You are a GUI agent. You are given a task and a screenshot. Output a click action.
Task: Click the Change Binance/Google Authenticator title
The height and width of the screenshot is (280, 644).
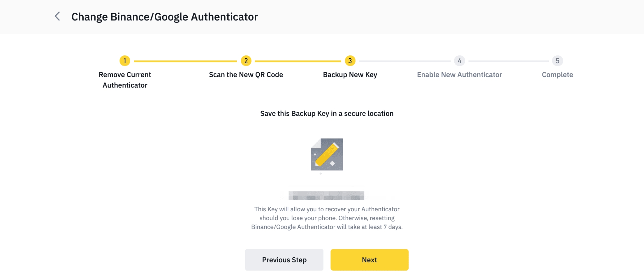[164, 17]
